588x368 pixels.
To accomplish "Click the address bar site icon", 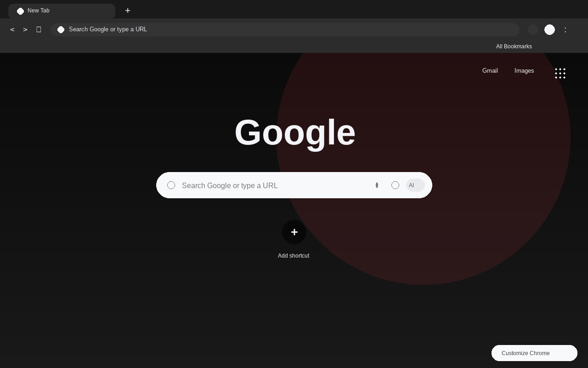I will (61, 29).
